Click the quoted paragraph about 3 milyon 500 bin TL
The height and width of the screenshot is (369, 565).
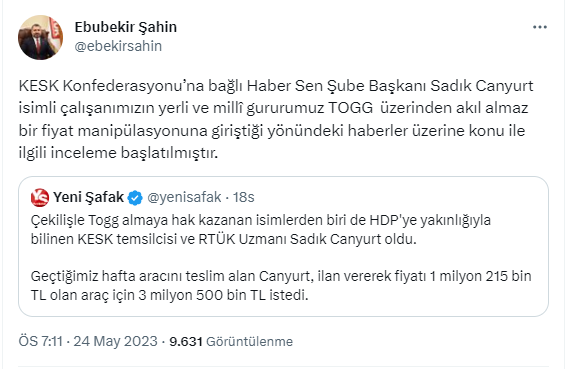coord(281,285)
